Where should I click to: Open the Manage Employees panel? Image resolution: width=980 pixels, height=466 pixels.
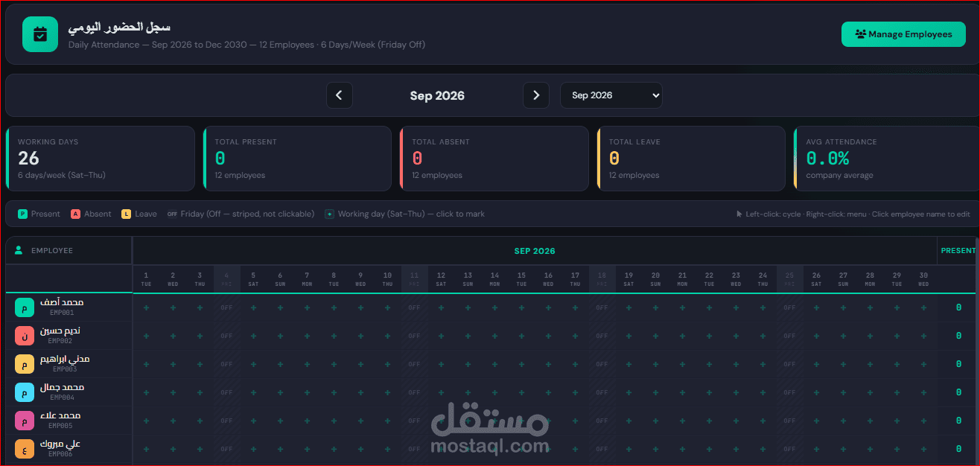coord(903,34)
